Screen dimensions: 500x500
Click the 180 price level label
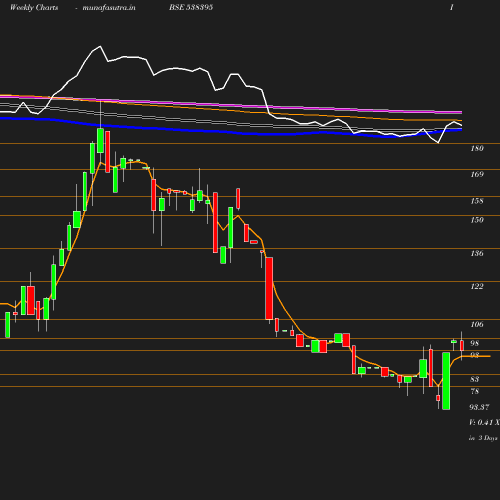coord(477,148)
